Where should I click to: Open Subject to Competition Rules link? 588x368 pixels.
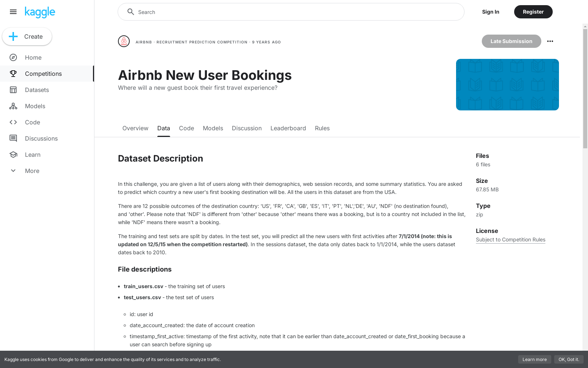point(510,240)
